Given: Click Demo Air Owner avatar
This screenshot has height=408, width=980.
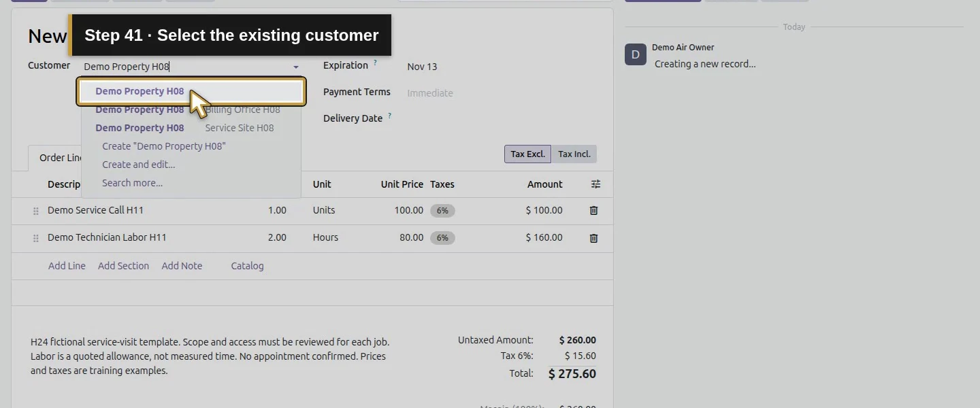Looking at the screenshot, I should pyautogui.click(x=636, y=54).
